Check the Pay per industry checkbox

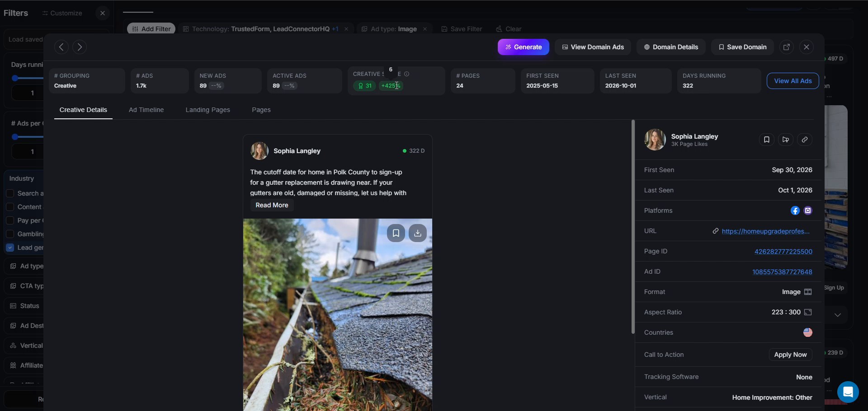pos(10,220)
